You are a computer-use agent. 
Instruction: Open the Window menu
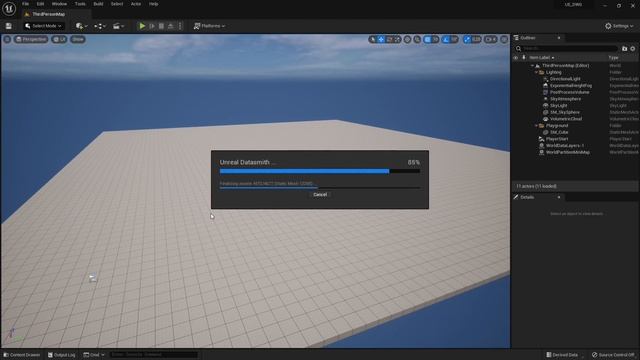[59, 4]
